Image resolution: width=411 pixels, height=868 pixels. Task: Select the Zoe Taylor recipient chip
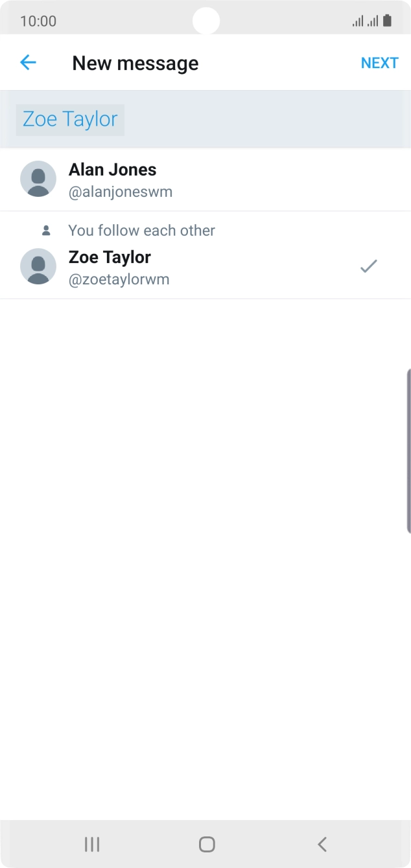tap(70, 120)
